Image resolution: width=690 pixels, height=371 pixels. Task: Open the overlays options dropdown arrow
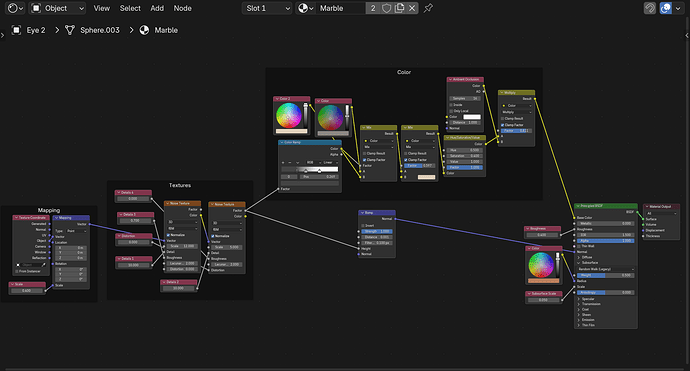click(x=678, y=8)
